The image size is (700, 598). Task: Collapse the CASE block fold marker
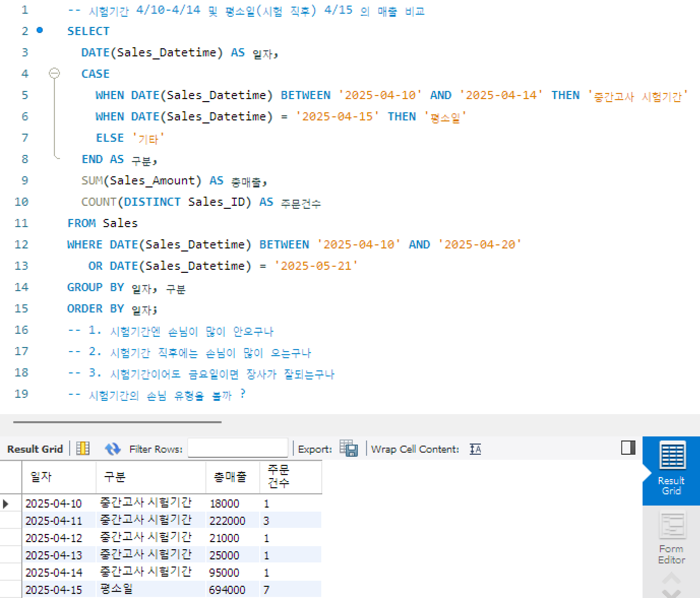click(x=54, y=74)
